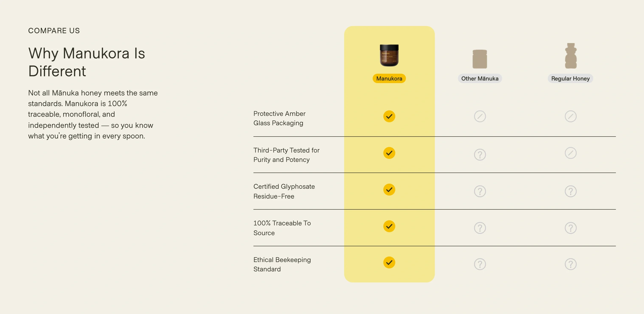Select the Other Mānuka column label
This screenshot has width=644, height=314.
[x=480, y=78]
